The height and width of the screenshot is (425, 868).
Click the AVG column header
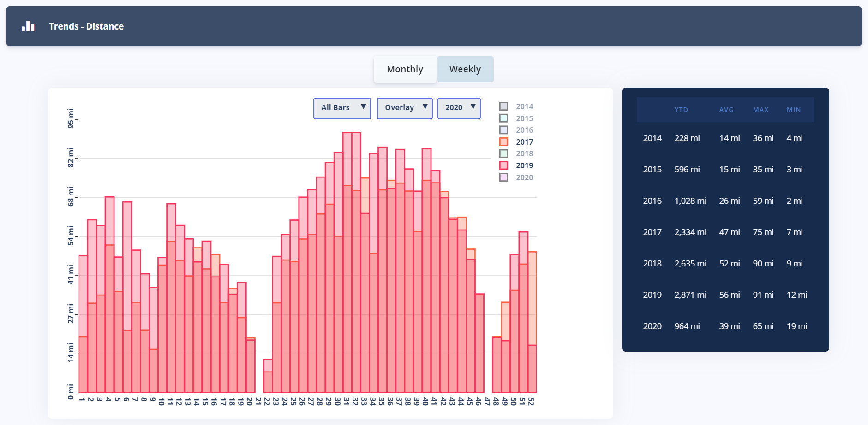(x=726, y=110)
